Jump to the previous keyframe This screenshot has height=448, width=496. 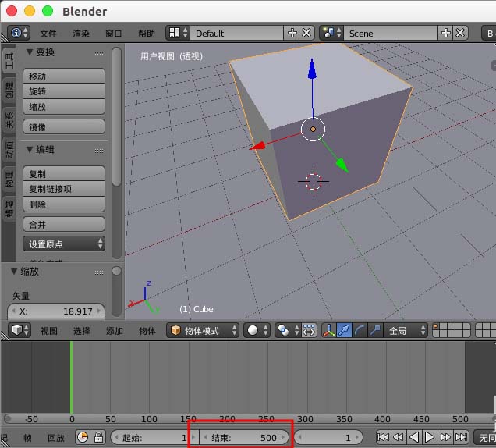[399, 437]
